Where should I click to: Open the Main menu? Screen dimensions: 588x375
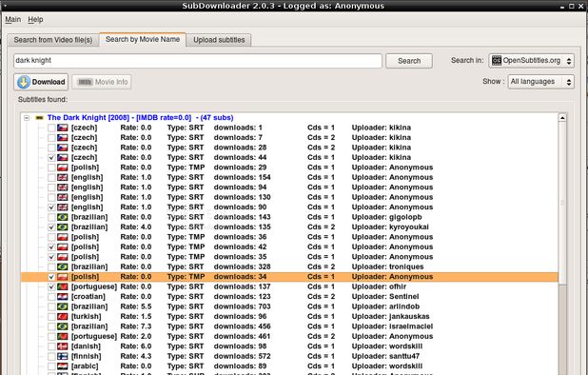pos(12,19)
